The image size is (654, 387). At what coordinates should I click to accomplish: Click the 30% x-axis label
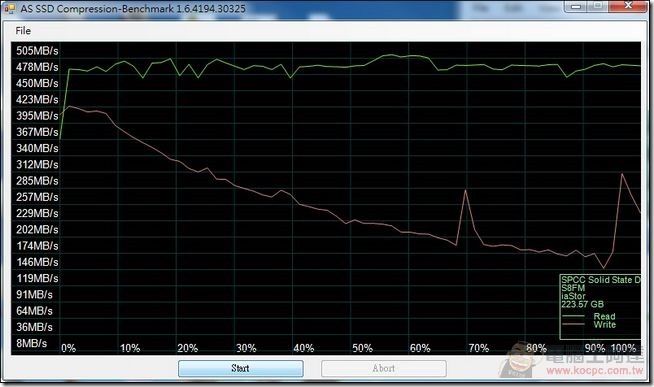(x=246, y=348)
